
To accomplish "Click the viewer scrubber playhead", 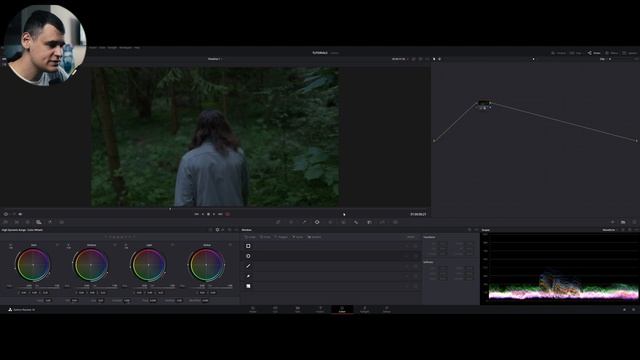I will pyautogui.click(x=170, y=209).
